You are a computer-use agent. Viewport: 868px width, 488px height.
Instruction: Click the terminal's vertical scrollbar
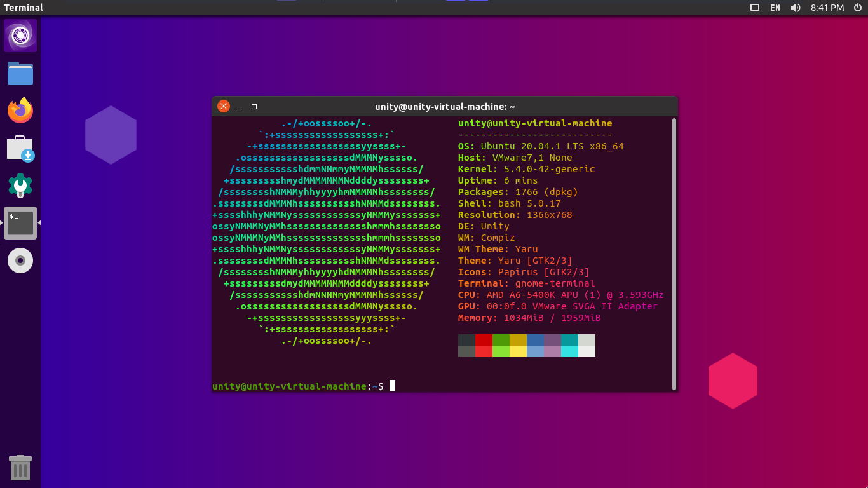click(674, 253)
